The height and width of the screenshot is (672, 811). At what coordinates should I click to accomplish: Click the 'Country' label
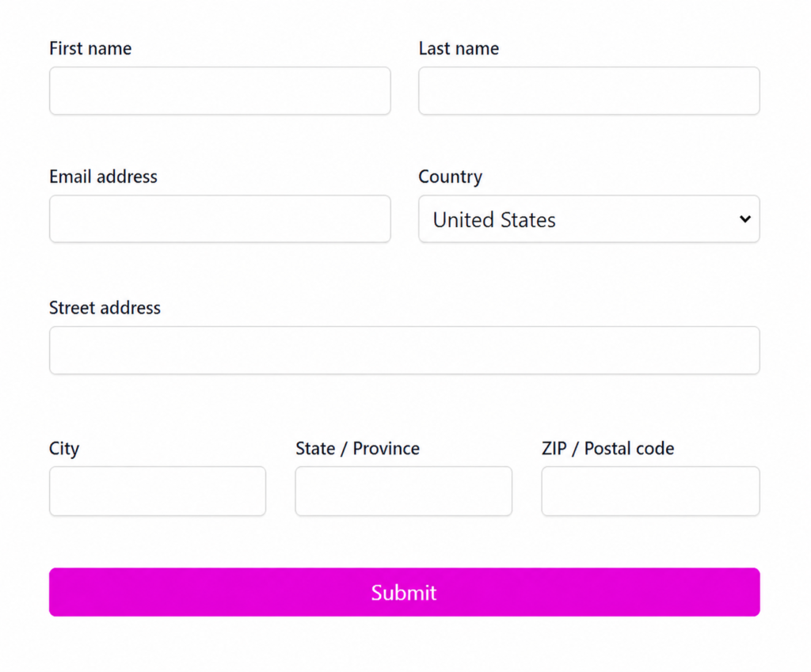click(450, 177)
